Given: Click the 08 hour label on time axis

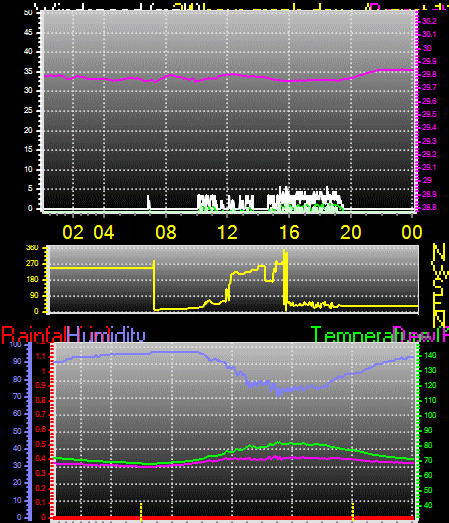Looking at the screenshot, I should [166, 232].
